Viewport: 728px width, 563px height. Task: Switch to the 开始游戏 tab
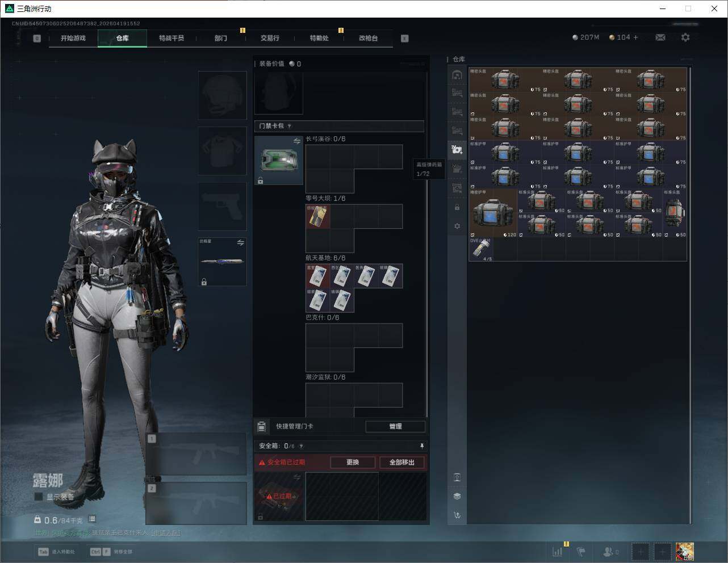coord(73,38)
